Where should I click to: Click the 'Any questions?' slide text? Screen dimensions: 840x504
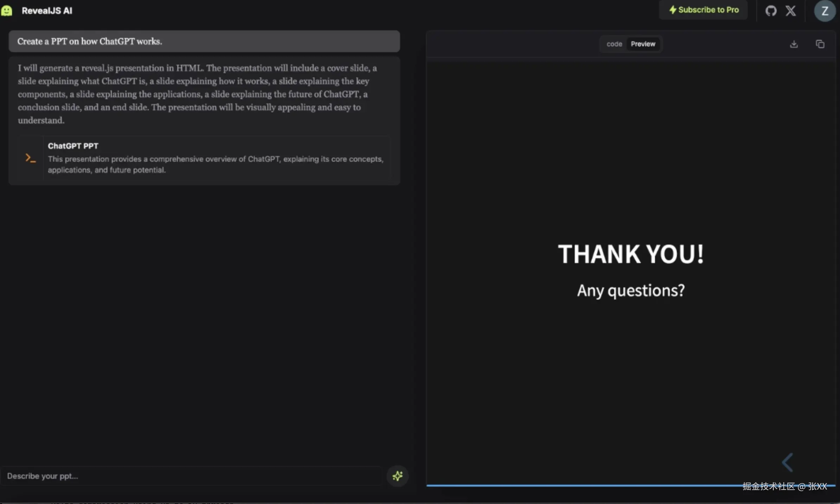[631, 291]
